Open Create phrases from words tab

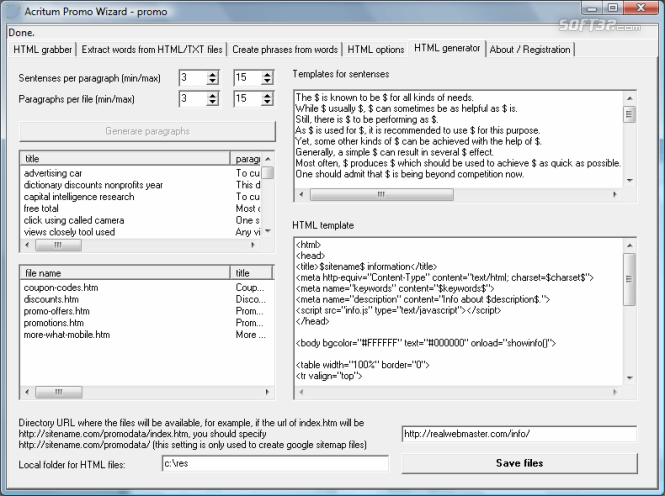click(x=285, y=50)
